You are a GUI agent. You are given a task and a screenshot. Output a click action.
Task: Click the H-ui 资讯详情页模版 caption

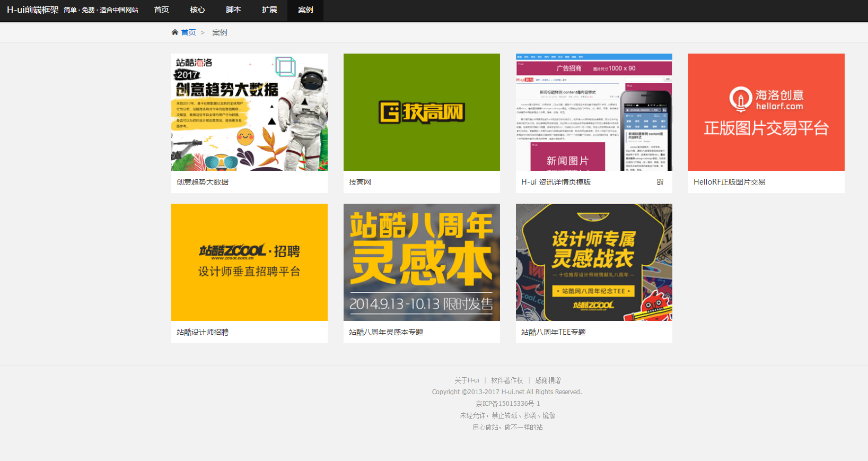(x=556, y=182)
